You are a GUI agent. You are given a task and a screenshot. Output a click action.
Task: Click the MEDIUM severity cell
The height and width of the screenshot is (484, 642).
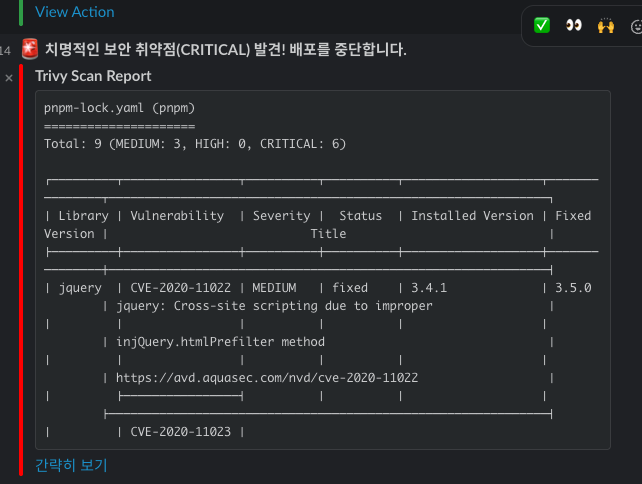point(274,288)
